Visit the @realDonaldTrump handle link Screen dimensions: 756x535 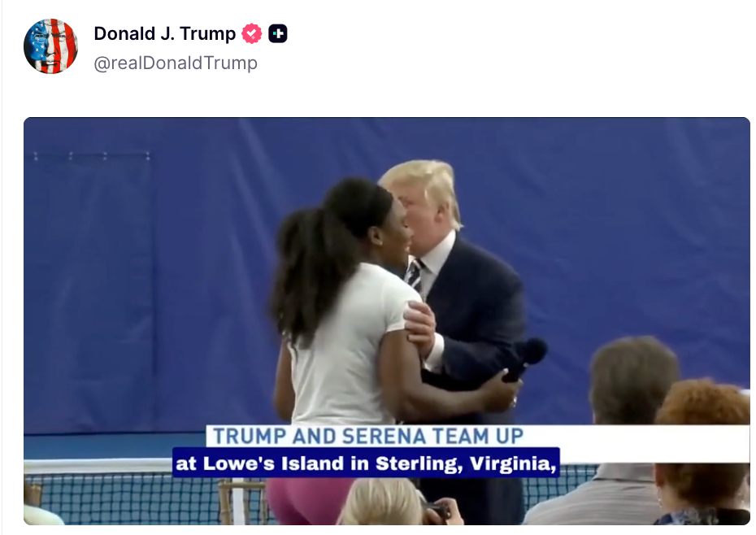tap(176, 63)
